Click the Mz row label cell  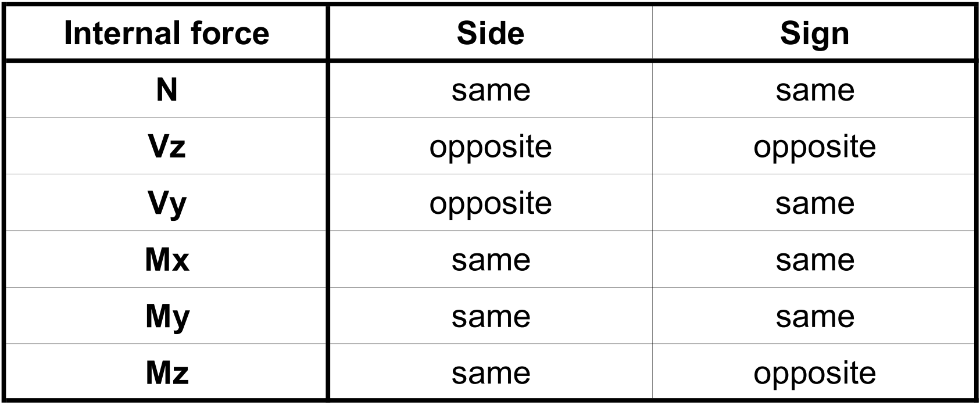167,373
